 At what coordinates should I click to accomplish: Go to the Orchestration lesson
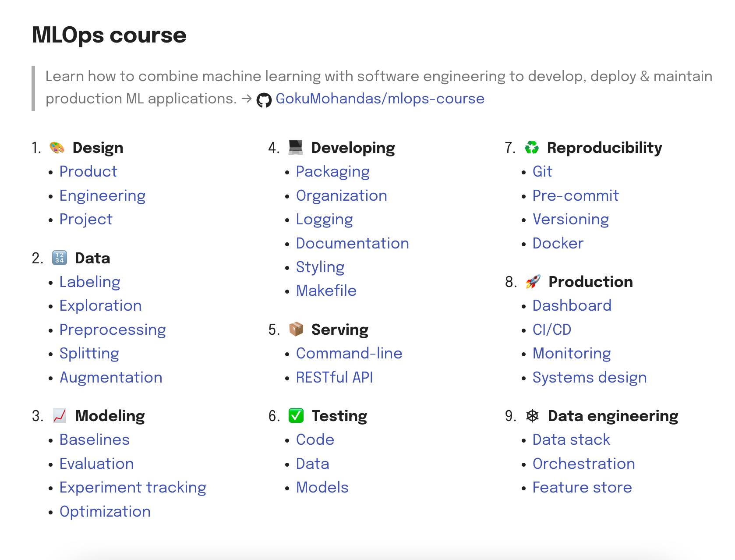[x=584, y=464]
